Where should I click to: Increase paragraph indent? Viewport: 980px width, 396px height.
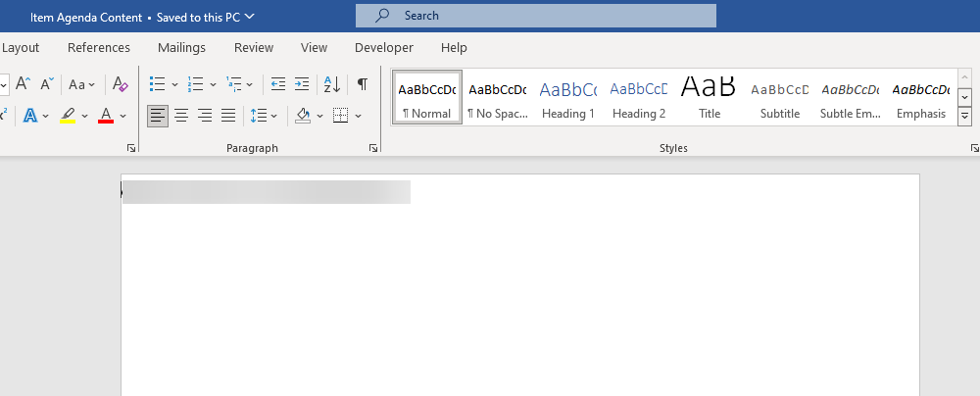[302, 84]
